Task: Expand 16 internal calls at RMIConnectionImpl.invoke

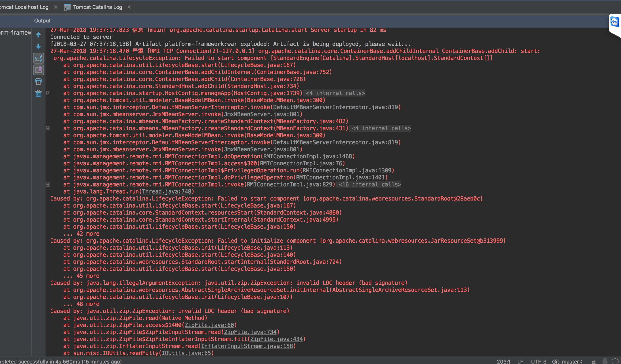Action: click(x=49, y=185)
